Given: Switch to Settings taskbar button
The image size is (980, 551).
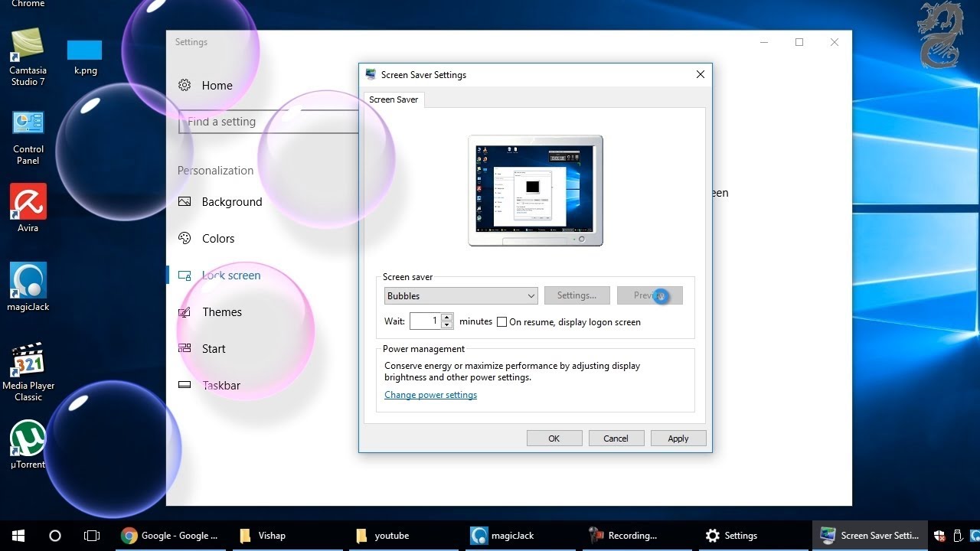Looking at the screenshot, I should coord(753,536).
